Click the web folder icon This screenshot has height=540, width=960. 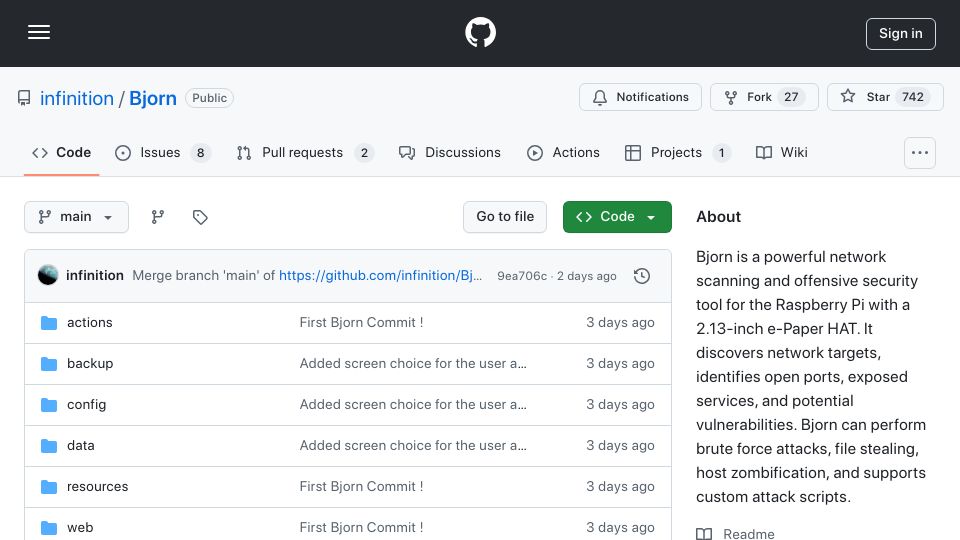tap(49, 528)
